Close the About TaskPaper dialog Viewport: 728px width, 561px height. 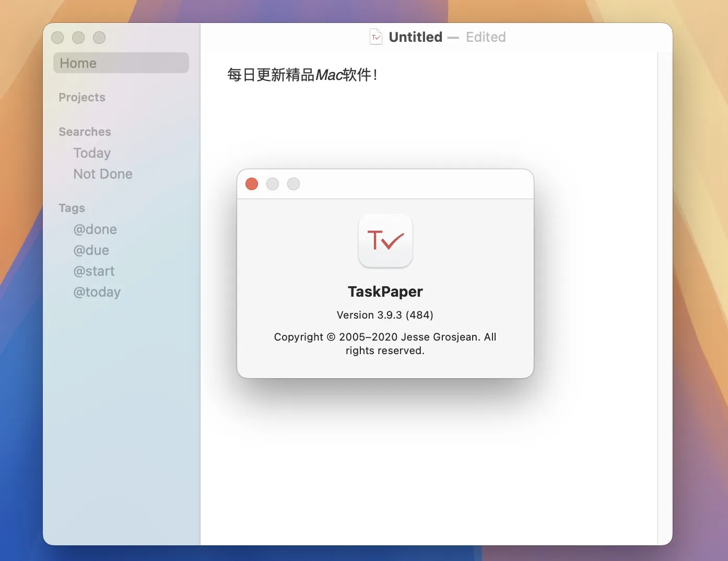point(252,184)
